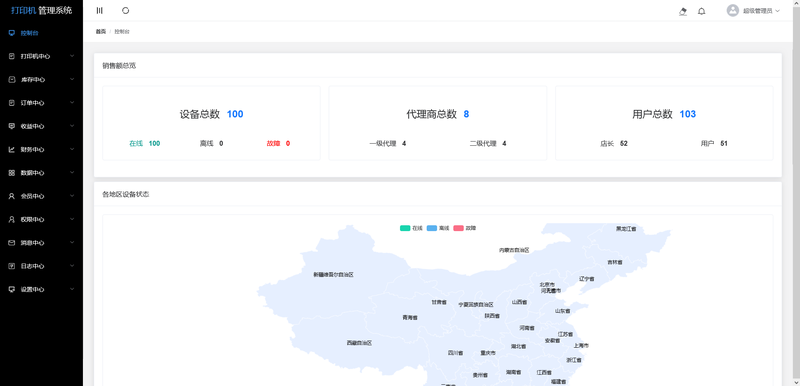Collapse the sidebar with the menu fold icon
This screenshot has height=386, width=800.
(99, 11)
